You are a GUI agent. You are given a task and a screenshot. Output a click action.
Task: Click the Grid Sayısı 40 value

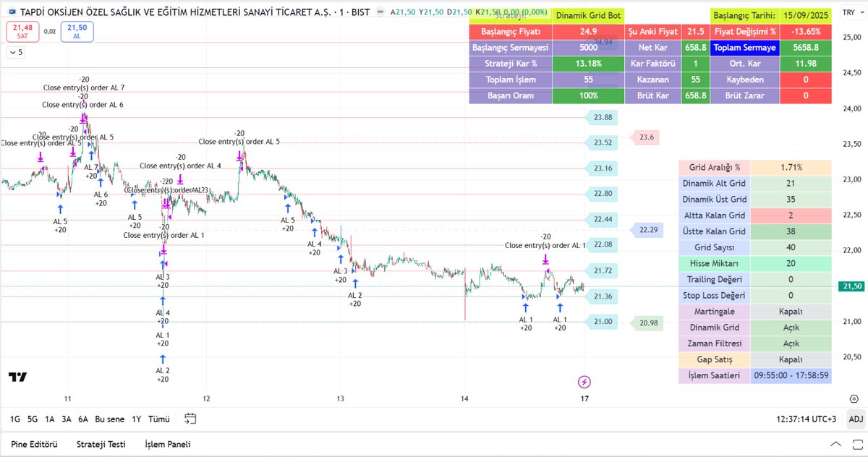791,247
